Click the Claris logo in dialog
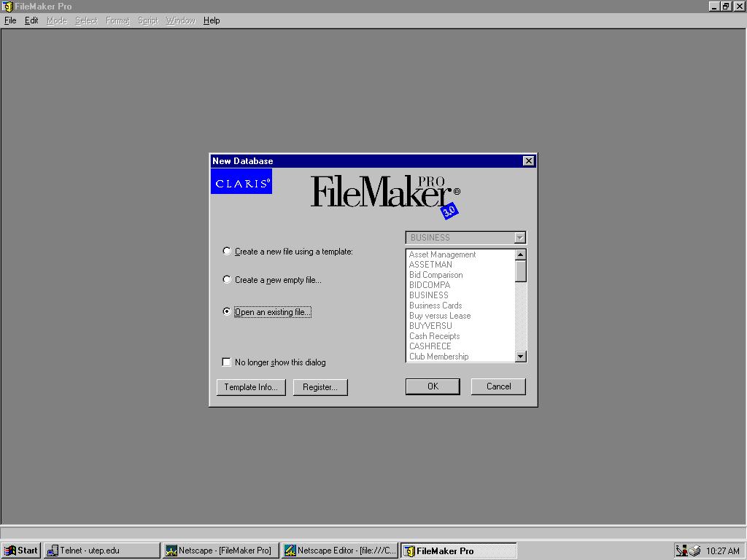747x560 pixels. pos(241,182)
